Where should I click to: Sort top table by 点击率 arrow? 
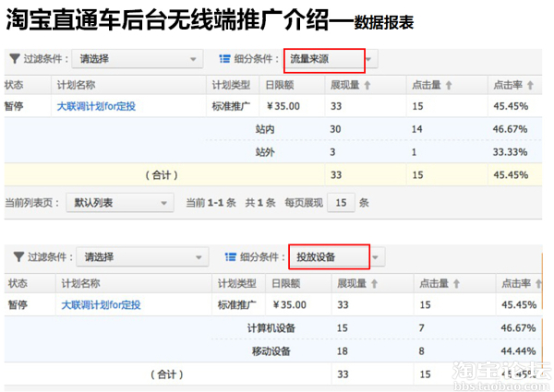(x=530, y=85)
